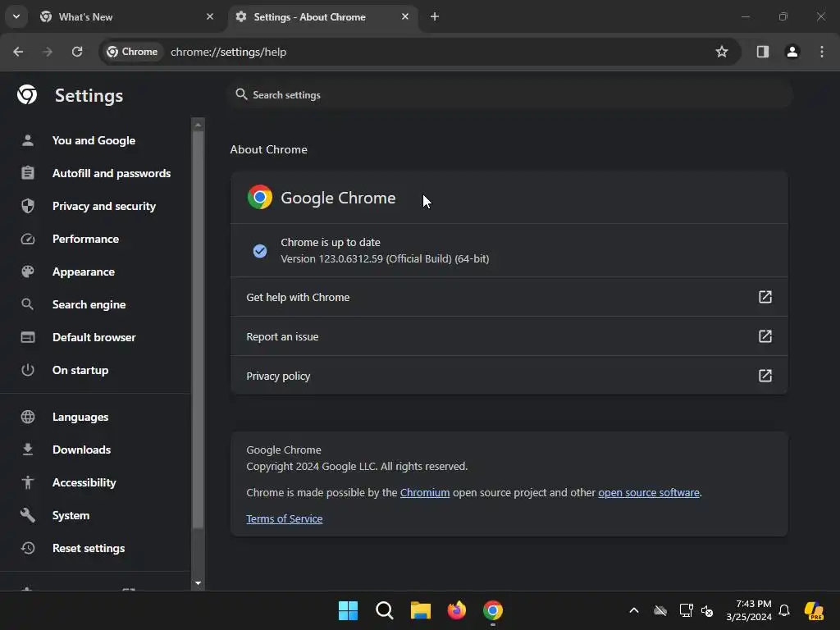This screenshot has width=840, height=630.
Task: Click the Chrome site info chip
Action: [132, 52]
